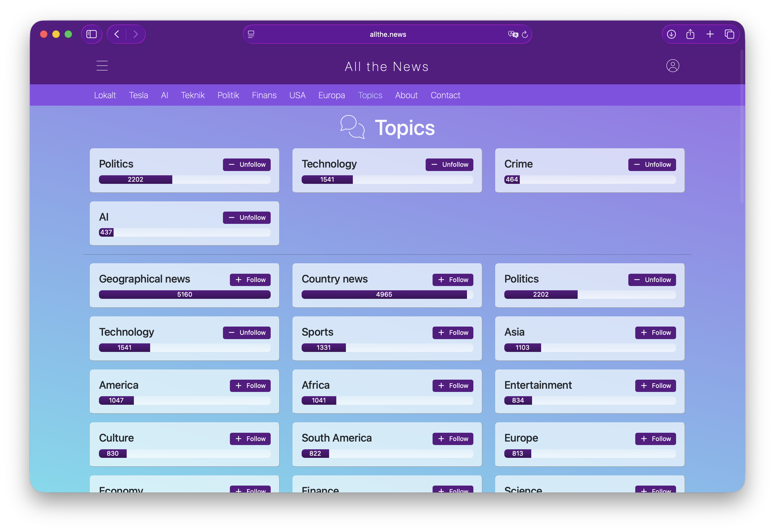Unfollow the AI topic
Screen dimensions: 775x532
[247, 217]
